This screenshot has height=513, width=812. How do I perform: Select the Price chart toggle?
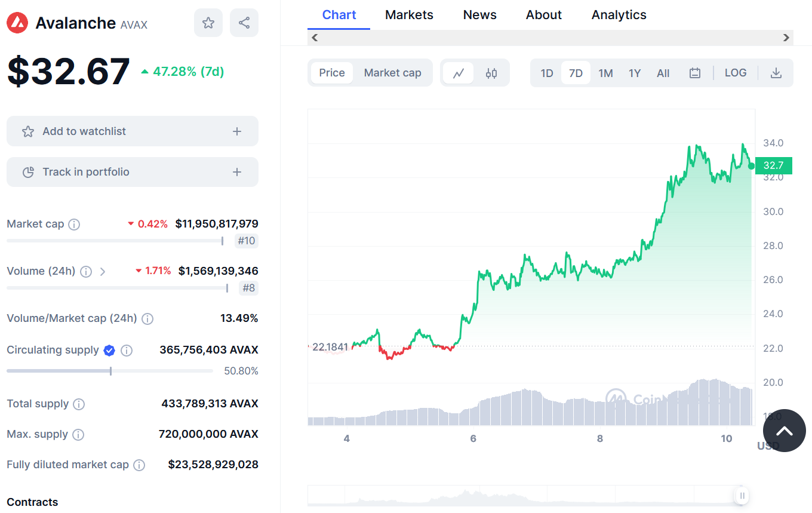point(332,73)
